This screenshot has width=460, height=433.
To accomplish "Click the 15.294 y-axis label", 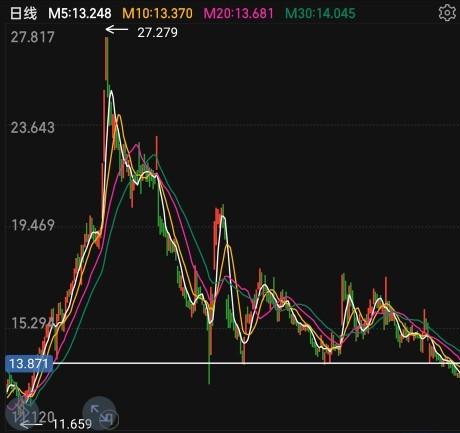I will pyautogui.click(x=32, y=323).
